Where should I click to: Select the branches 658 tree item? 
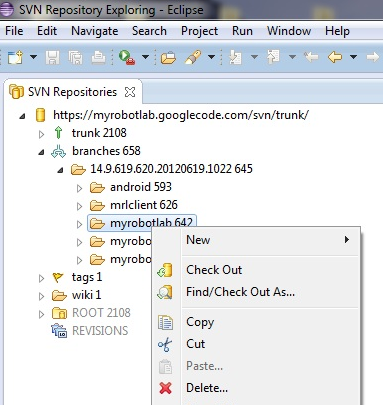(106, 151)
